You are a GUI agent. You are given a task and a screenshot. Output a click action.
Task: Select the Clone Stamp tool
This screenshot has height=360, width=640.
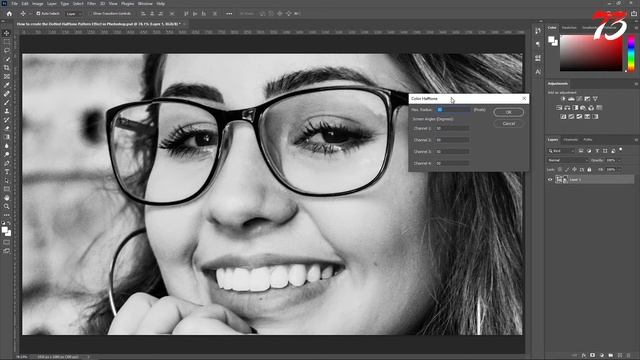coord(7,111)
